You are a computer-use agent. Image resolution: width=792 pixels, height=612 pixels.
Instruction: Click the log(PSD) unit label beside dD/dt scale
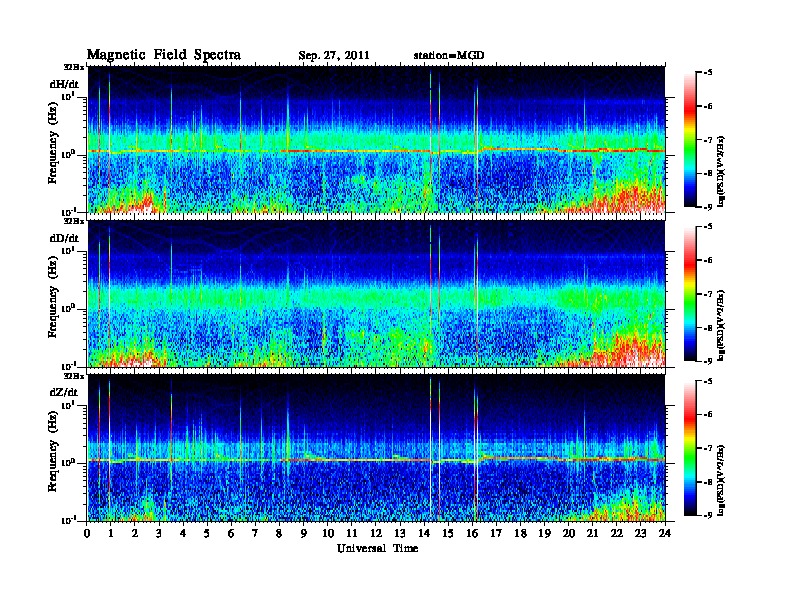tap(721, 326)
